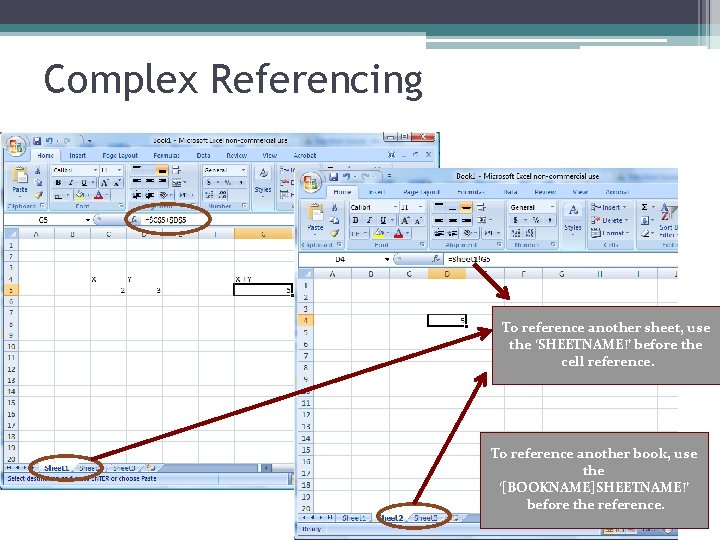
Task: Select cell D4 in the front window's grid
Action: tap(447, 321)
